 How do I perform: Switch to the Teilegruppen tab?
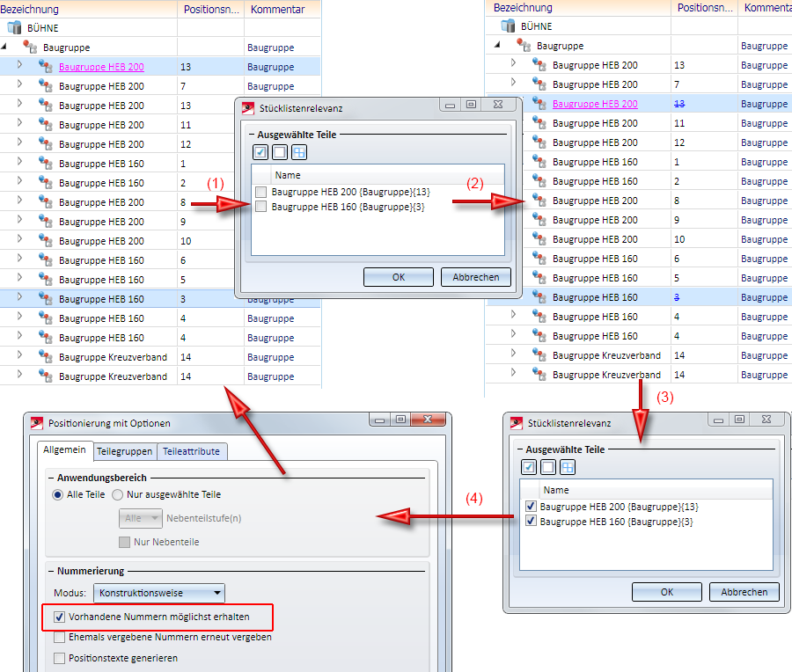[x=125, y=451]
